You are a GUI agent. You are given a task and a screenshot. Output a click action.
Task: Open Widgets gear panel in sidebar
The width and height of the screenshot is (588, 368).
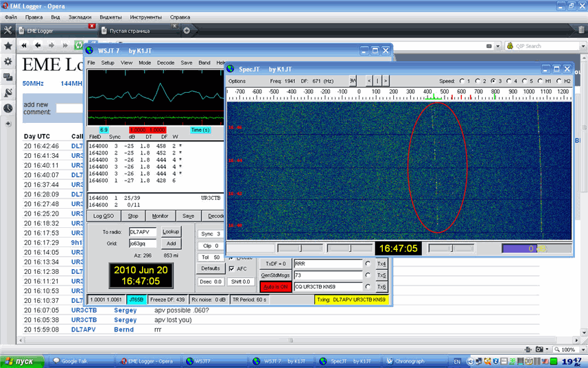(x=8, y=61)
